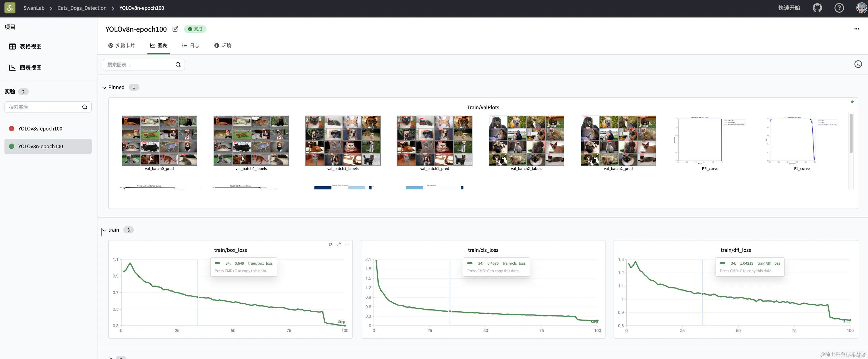
Task: Click the help question mark icon
Action: point(839,8)
